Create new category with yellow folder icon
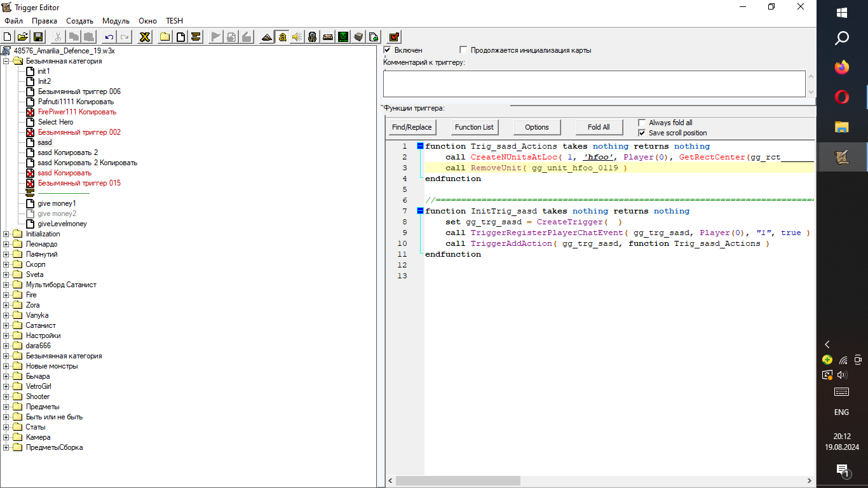The image size is (868, 488). [x=165, y=37]
